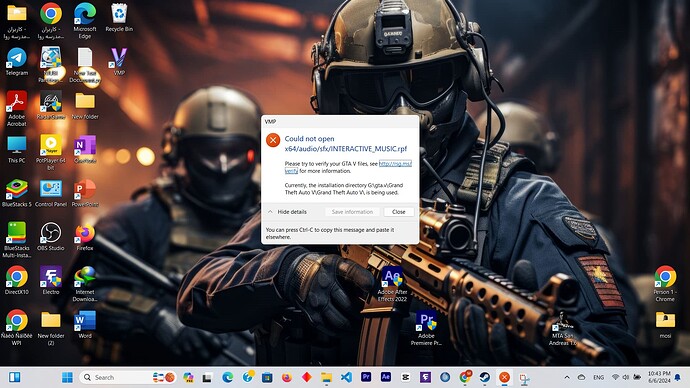Viewport: 690px width, 388px height.
Task: Open New folder (2) on the desktop
Action: point(51,328)
